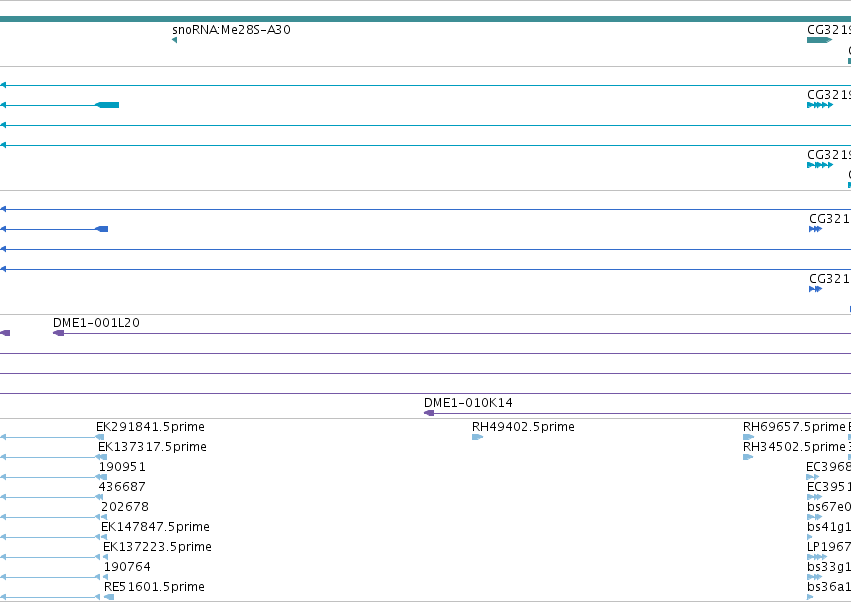Click the purple arrowhead glyph of DME1-010K14
The image size is (851, 602).
click(429, 413)
